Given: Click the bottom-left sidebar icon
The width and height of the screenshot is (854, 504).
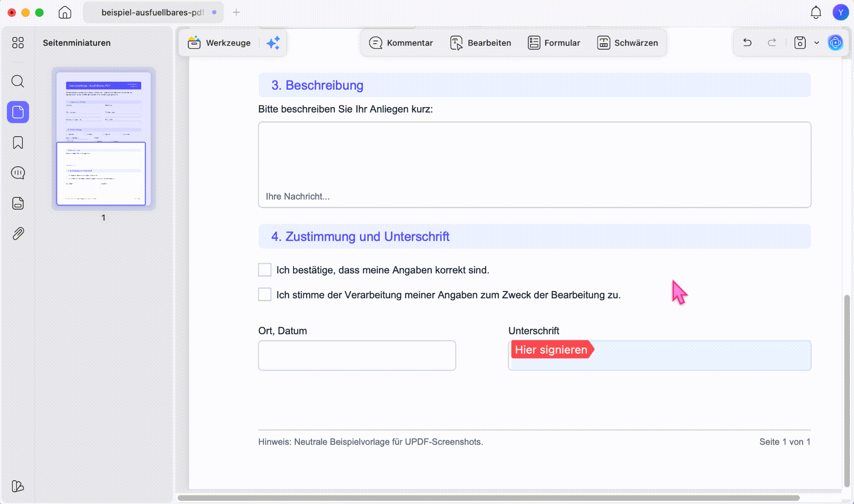Looking at the screenshot, I should pos(17,486).
